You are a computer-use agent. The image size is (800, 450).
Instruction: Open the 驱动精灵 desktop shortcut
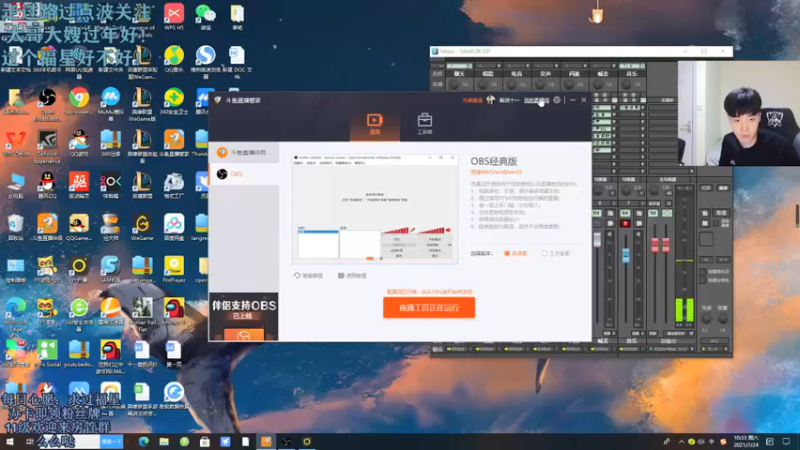(79, 186)
